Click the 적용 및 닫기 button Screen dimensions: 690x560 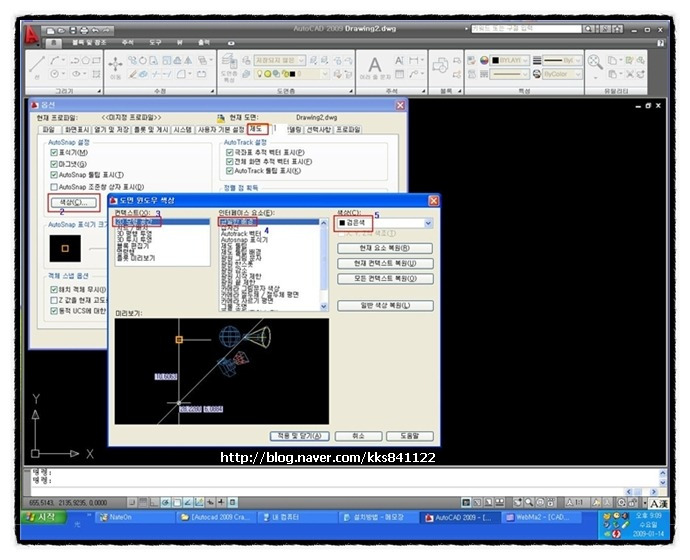300,436
